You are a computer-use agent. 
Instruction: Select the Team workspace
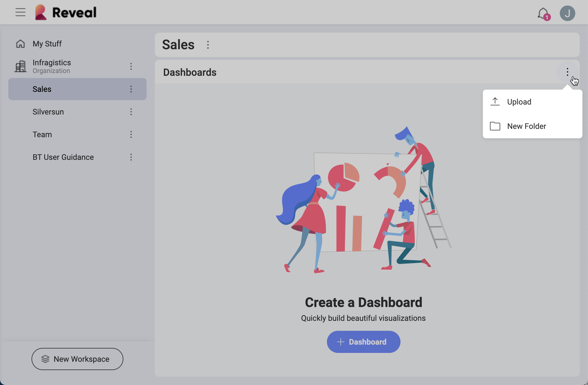tap(42, 134)
